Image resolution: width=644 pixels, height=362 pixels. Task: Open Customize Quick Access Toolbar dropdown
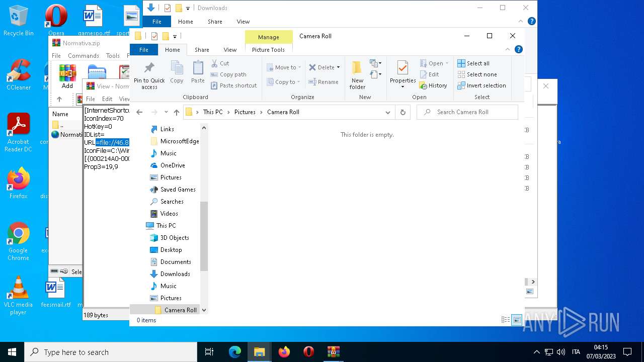click(175, 36)
